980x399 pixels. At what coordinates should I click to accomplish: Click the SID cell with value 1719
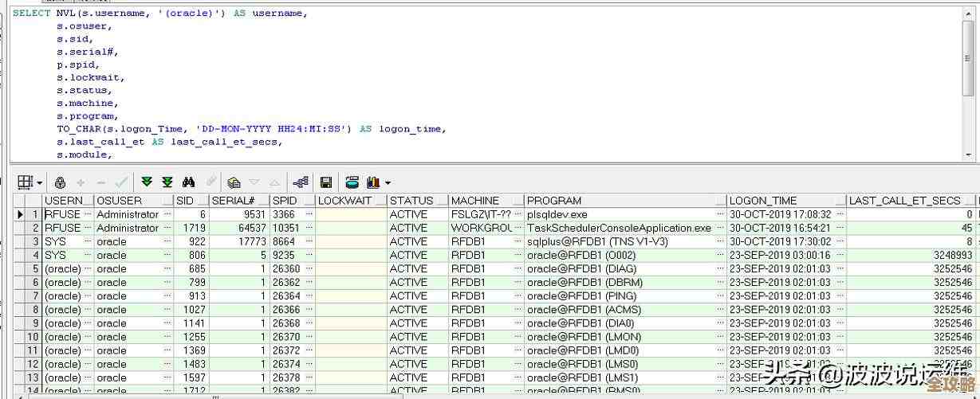coord(191,228)
